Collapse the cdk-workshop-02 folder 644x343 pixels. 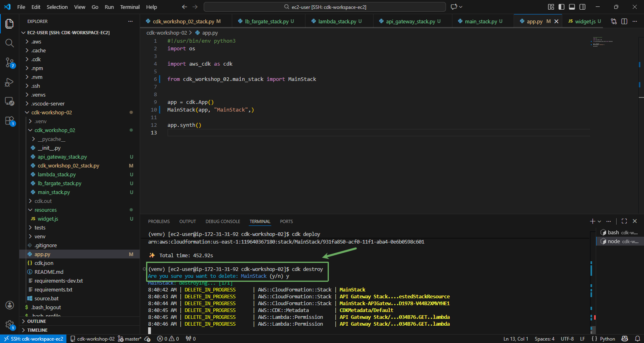[52, 112]
